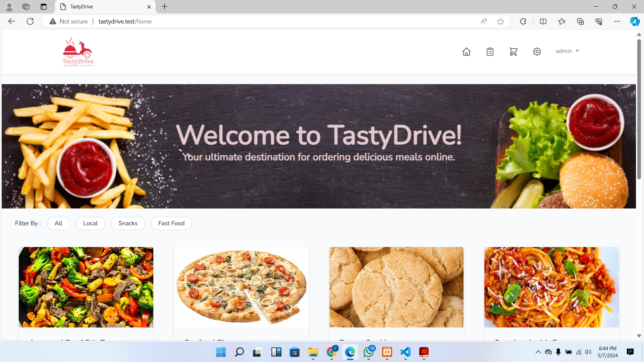
Task: Toggle browser split screen icon
Action: click(543, 21)
